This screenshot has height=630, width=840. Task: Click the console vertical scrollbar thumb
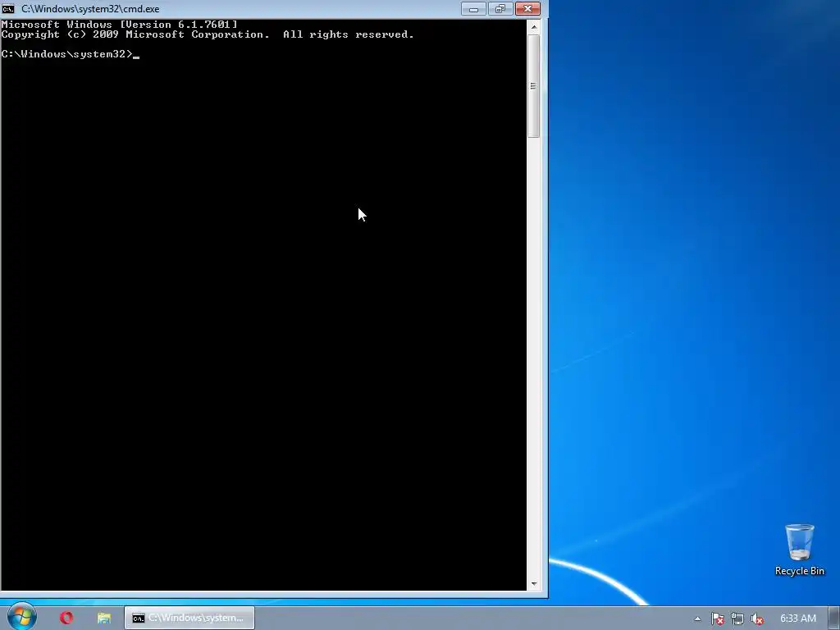533,85
